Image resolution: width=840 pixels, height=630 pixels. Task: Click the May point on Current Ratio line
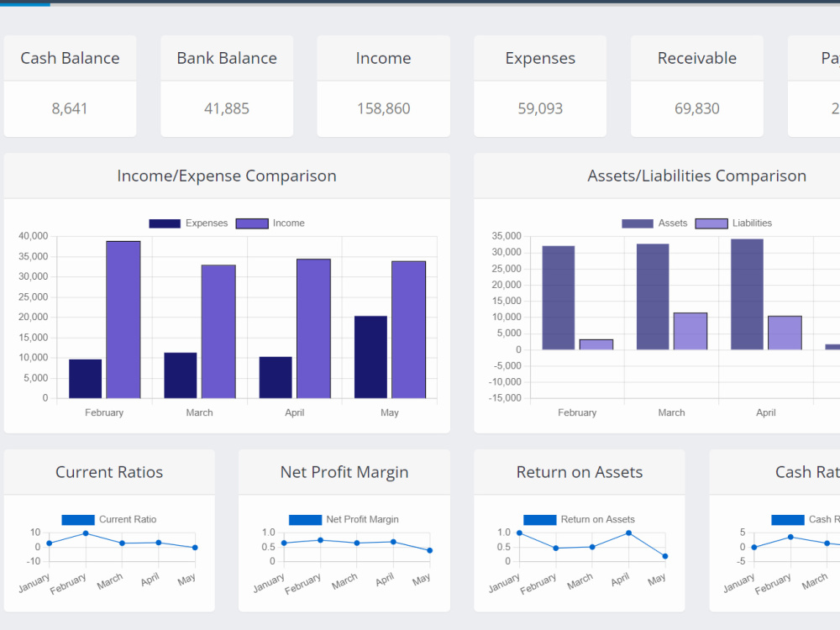[x=195, y=548]
